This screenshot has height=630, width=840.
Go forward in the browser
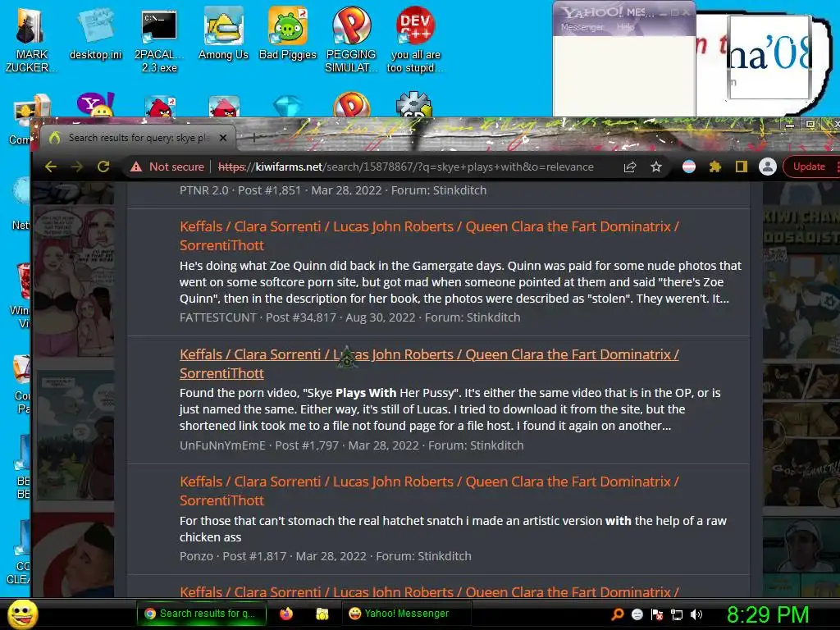(77, 167)
